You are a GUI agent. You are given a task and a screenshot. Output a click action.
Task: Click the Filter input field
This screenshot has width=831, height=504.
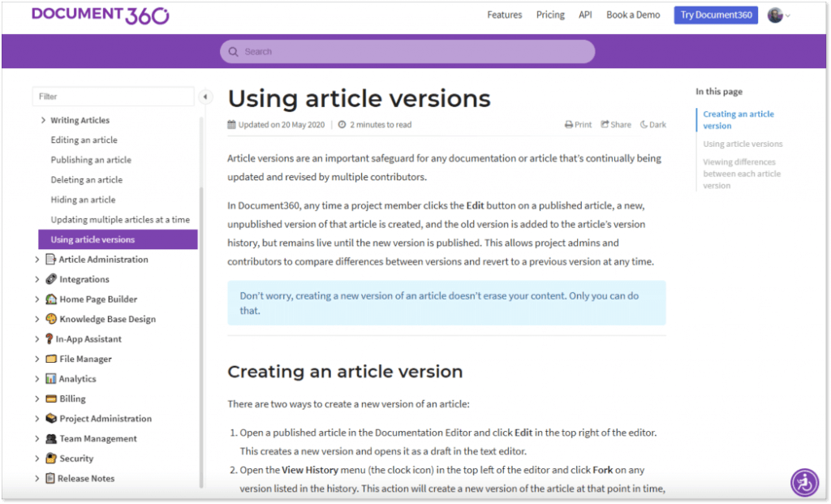pos(112,96)
